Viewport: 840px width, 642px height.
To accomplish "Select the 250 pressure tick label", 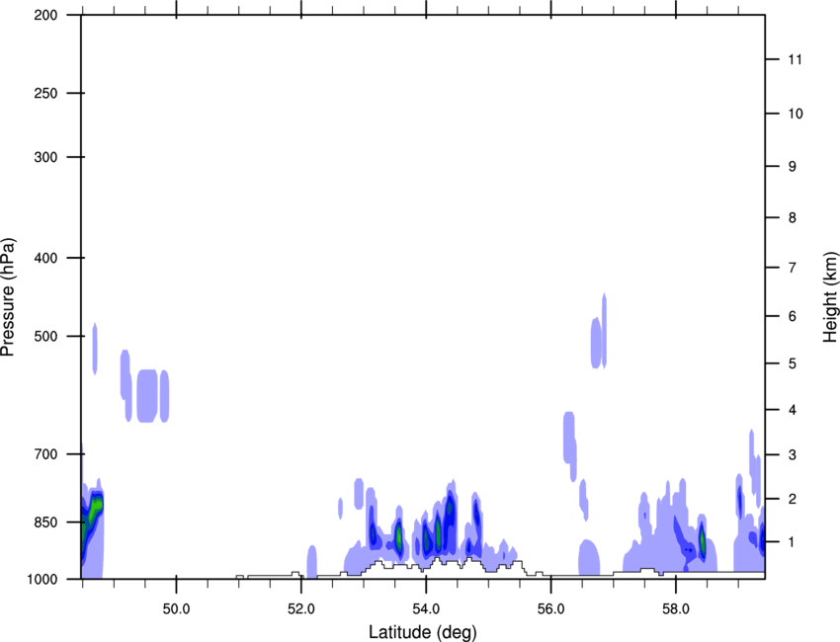I will click(45, 93).
